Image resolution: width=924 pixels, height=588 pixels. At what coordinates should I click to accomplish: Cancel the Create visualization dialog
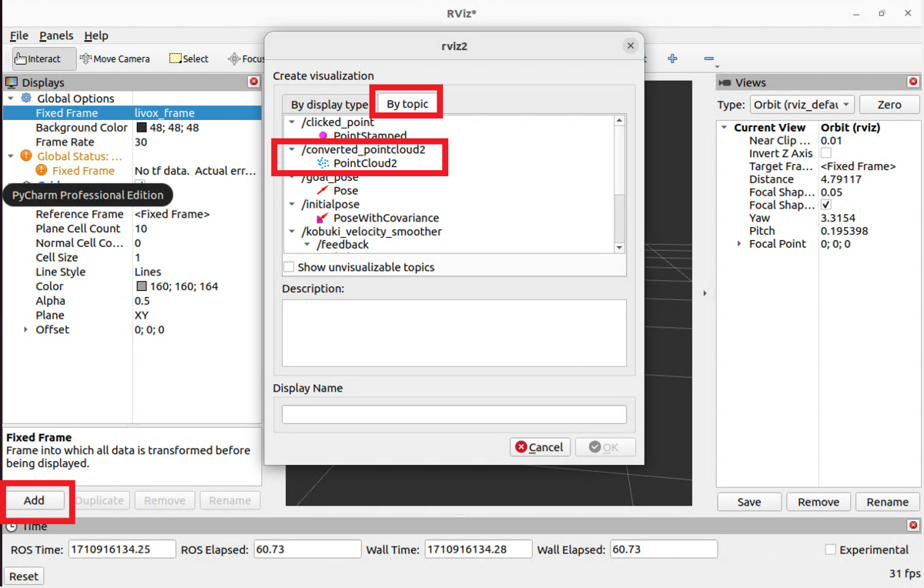pos(540,447)
